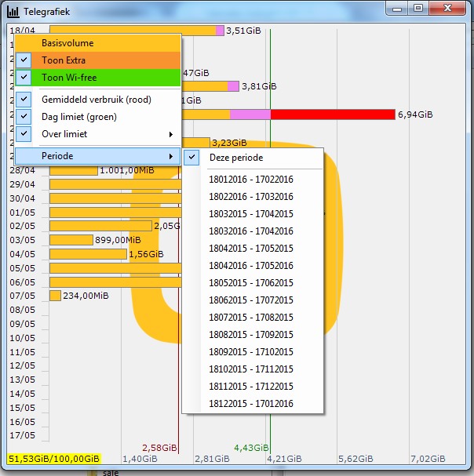The width and height of the screenshot is (474, 476).
Task: Click the Telegrafiek chart icon in title bar
Action: coord(13,12)
